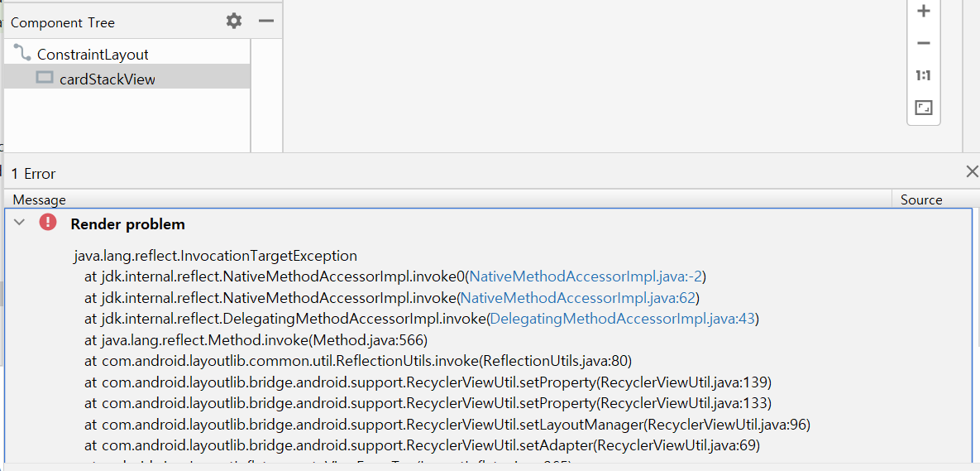The width and height of the screenshot is (980, 471).
Task: Zoom in on the design surface
Action: point(924,12)
